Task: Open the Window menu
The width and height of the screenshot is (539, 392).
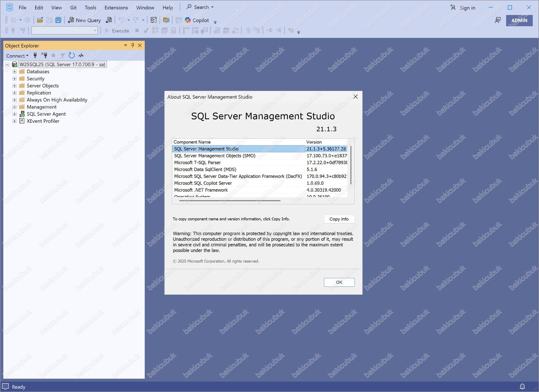Action: tap(145, 8)
